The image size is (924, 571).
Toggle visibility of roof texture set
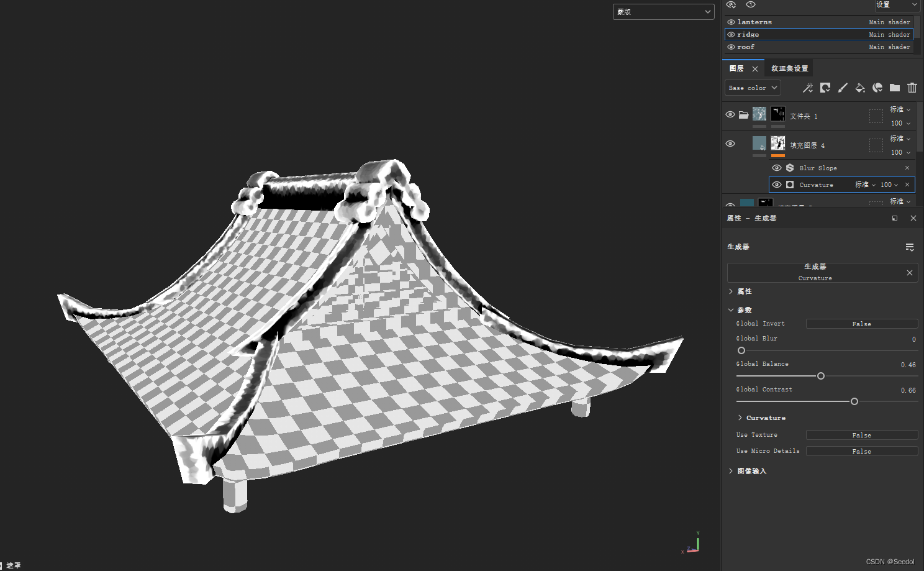click(x=731, y=47)
